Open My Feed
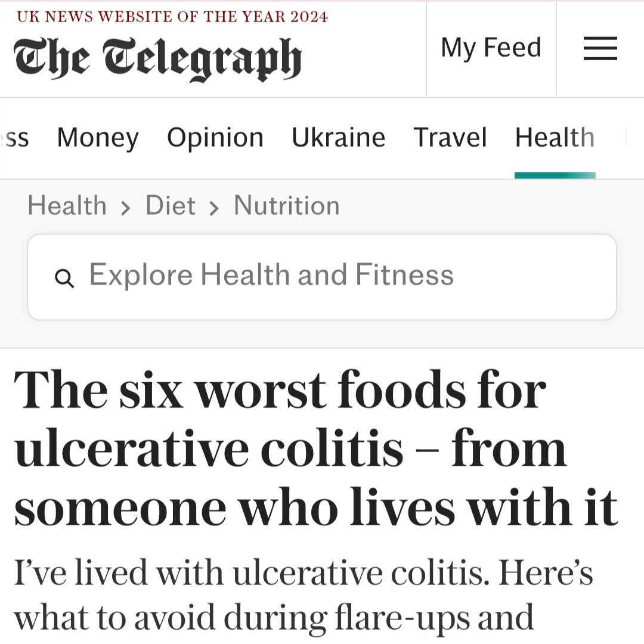 click(x=491, y=48)
